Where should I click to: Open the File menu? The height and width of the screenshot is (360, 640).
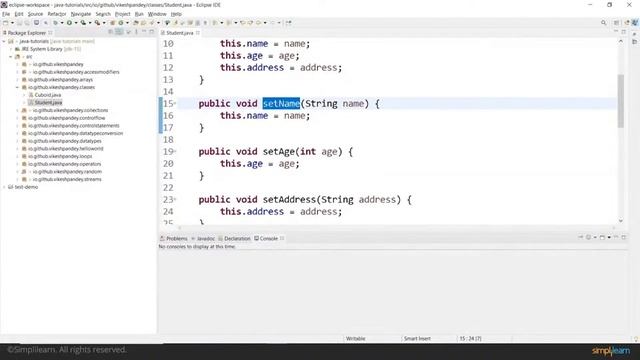pos(6,14)
